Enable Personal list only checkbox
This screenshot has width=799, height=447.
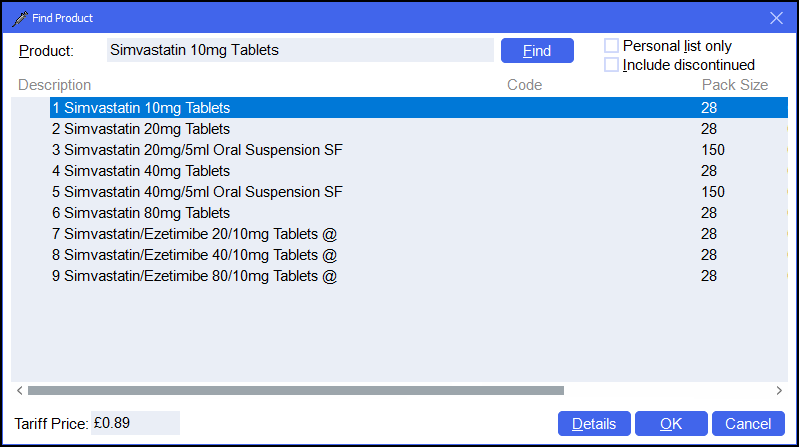point(612,46)
